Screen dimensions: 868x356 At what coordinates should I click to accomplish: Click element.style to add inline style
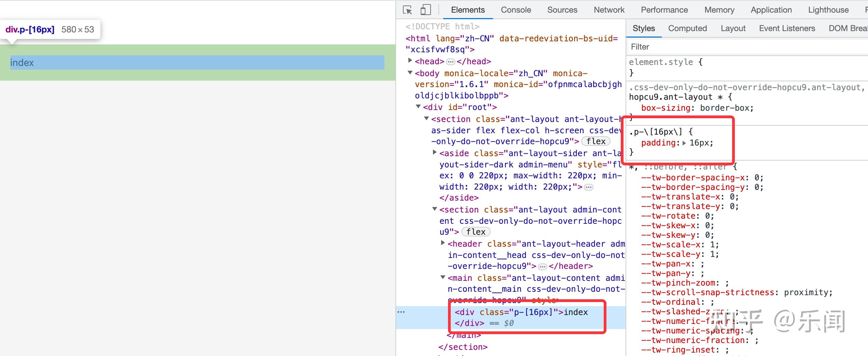661,62
